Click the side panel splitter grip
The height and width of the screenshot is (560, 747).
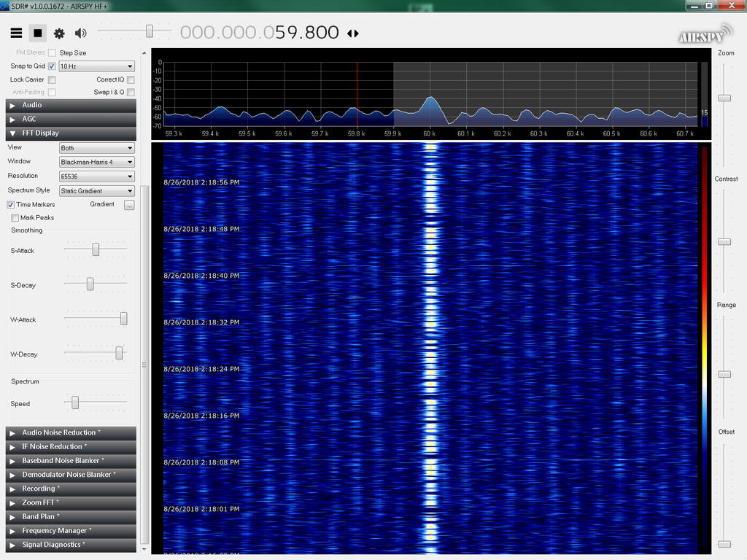pos(144,365)
